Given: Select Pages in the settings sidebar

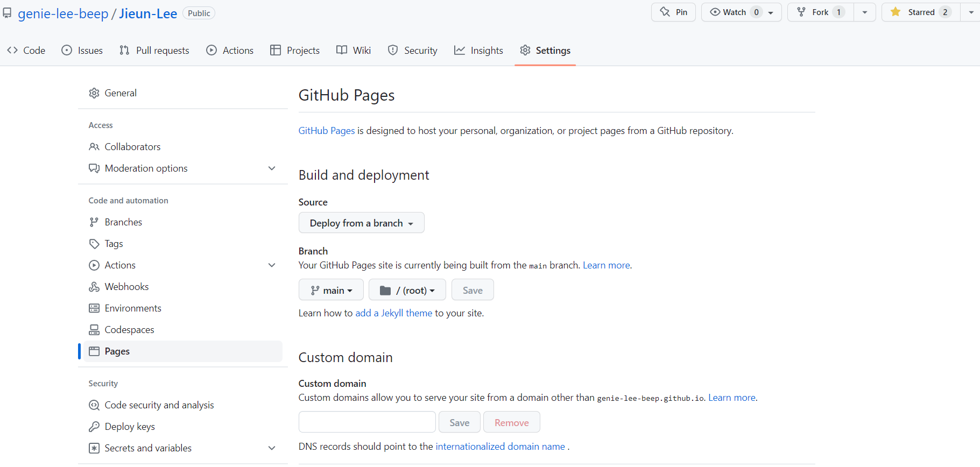Looking at the screenshot, I should point(183,351).
